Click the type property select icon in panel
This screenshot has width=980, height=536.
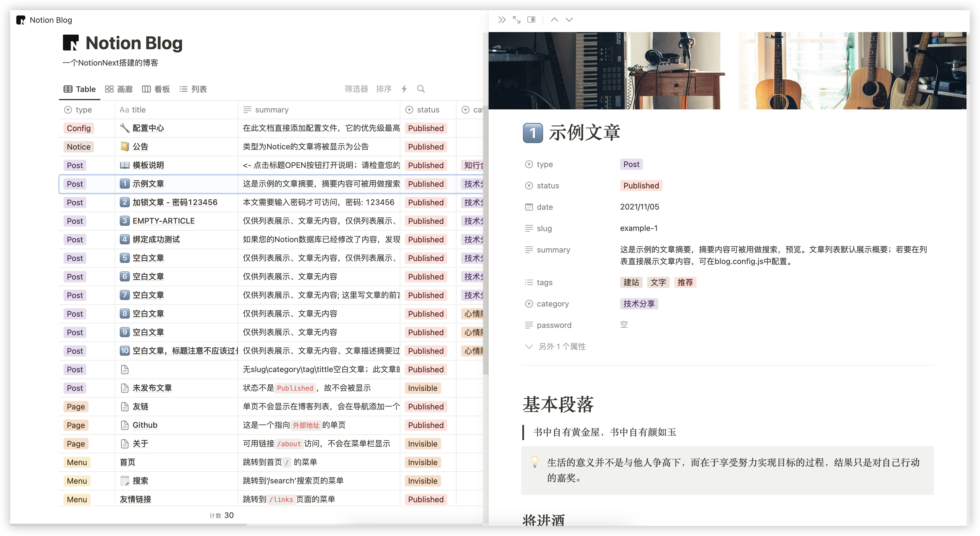(x=529, y=165)
